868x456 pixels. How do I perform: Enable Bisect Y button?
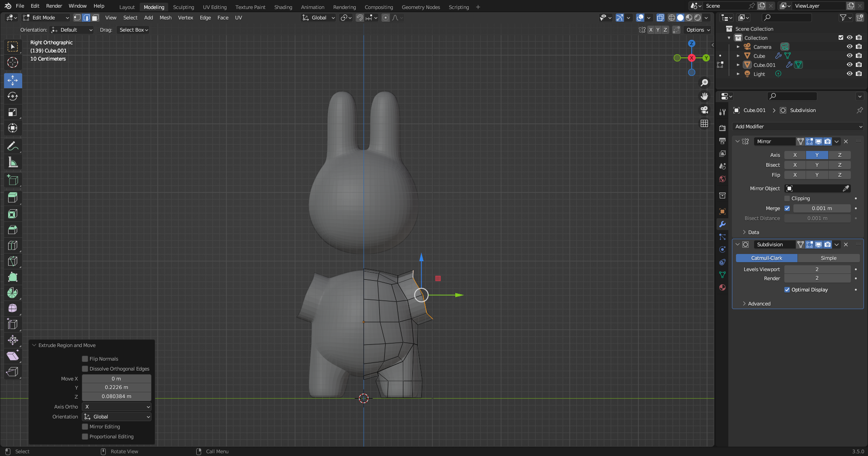[817, 165]
